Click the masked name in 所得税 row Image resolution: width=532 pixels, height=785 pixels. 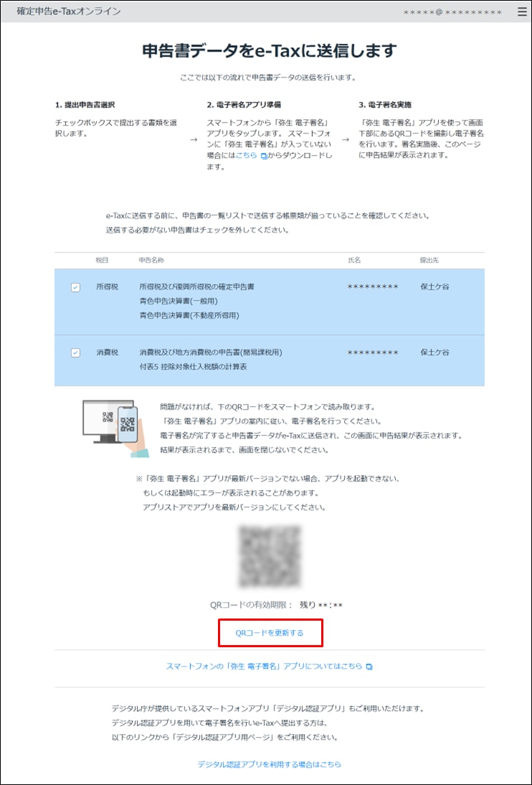click(x=373, y=287)
